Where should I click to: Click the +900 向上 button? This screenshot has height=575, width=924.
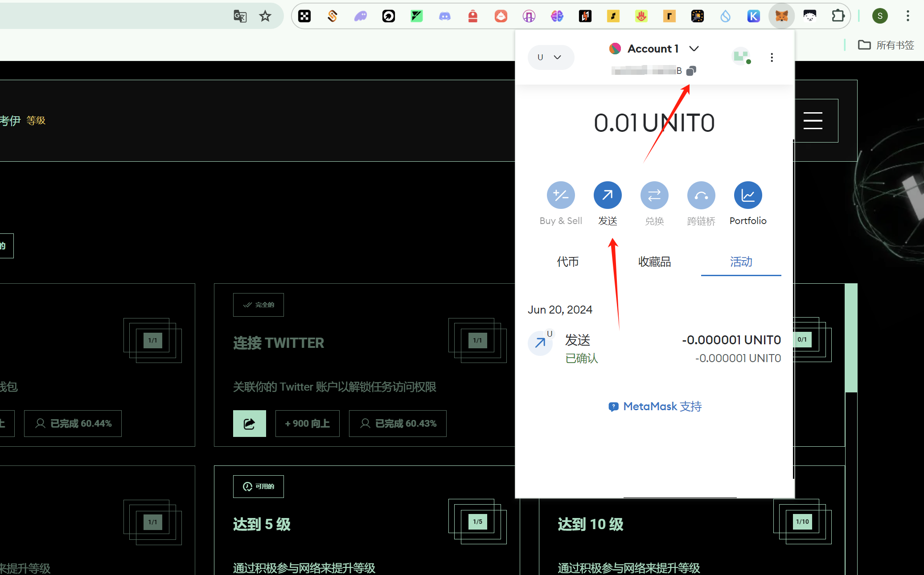point(307,423)
